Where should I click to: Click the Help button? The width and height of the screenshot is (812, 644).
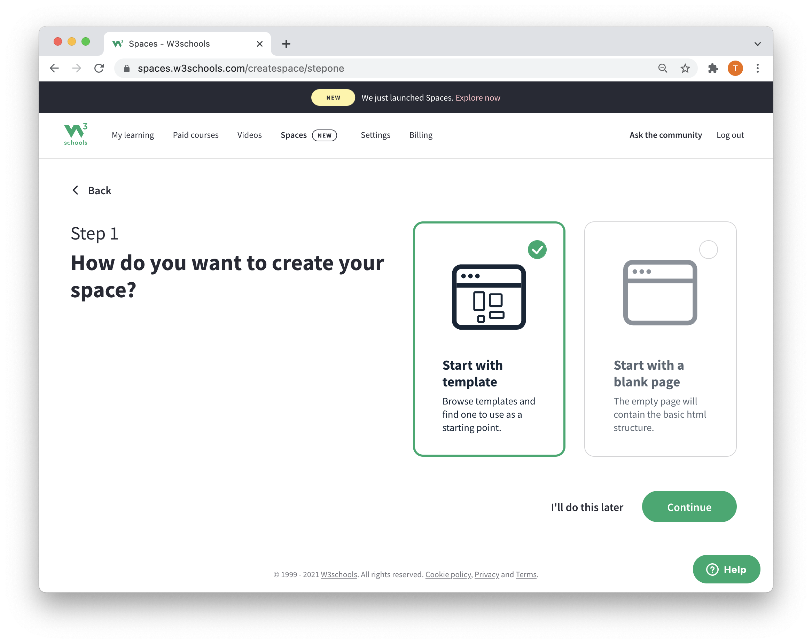[x=726, y=569]
